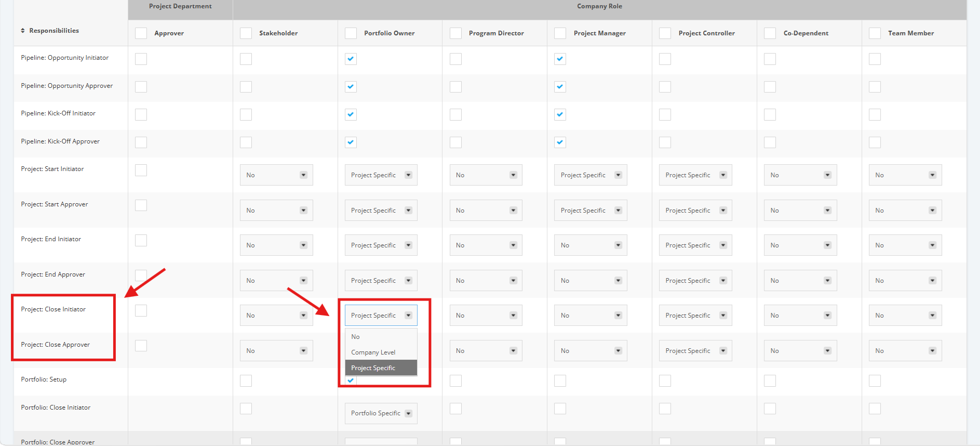Click the Project: Close Initiator row label

tap(53, 309)
